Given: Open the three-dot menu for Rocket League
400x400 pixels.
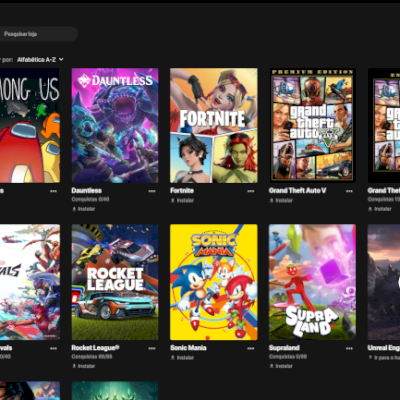Looking at the screenshot, I should click(x=152, y=348).
